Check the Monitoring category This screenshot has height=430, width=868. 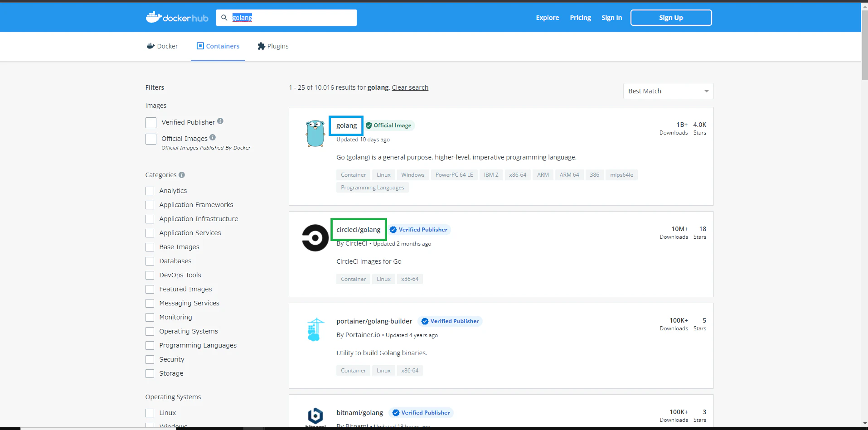(x=150, y=317)
